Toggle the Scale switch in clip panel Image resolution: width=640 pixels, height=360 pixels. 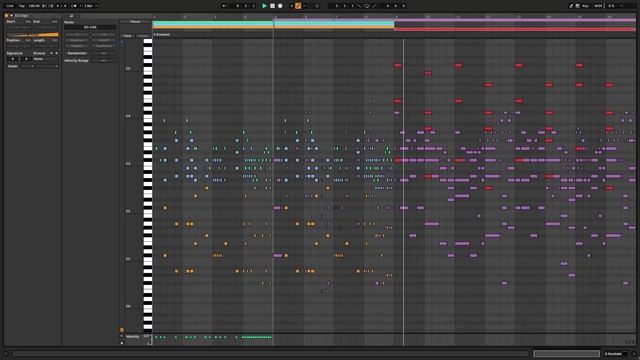13,66
